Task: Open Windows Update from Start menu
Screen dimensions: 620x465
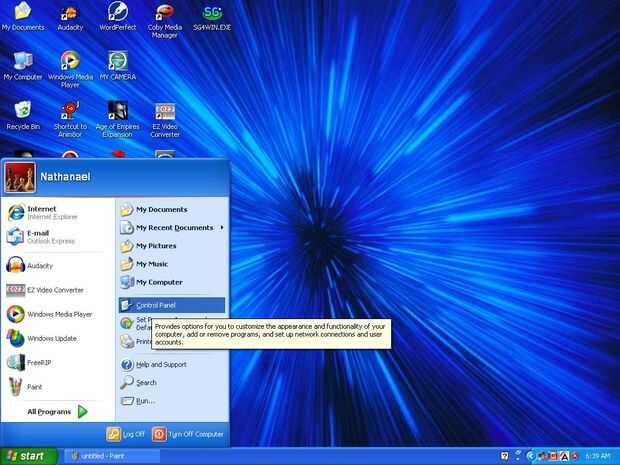Action: click(59, 338)
